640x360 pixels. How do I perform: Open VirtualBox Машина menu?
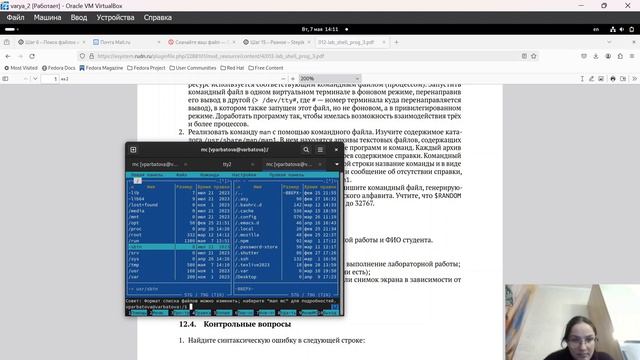47,18
